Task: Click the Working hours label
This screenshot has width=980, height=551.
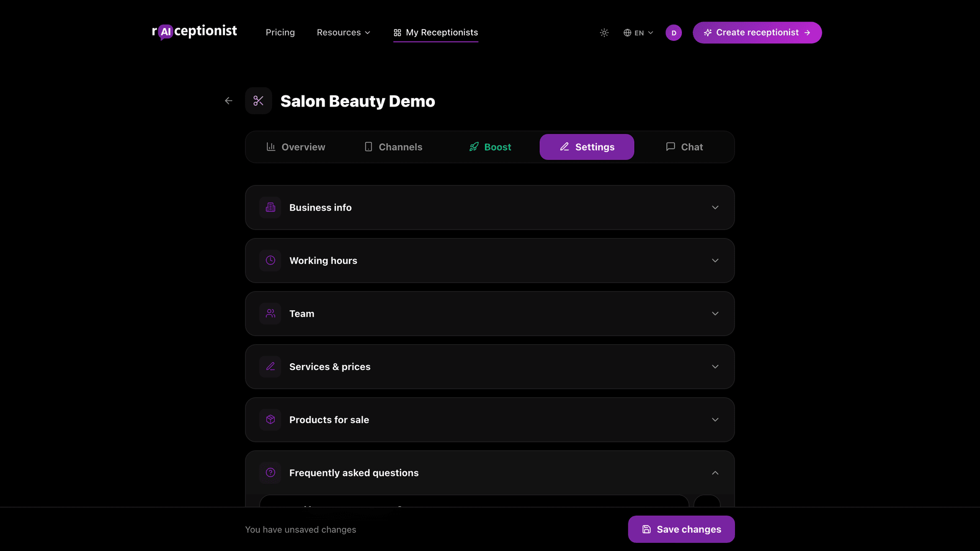Action: (x=323, y=261)
